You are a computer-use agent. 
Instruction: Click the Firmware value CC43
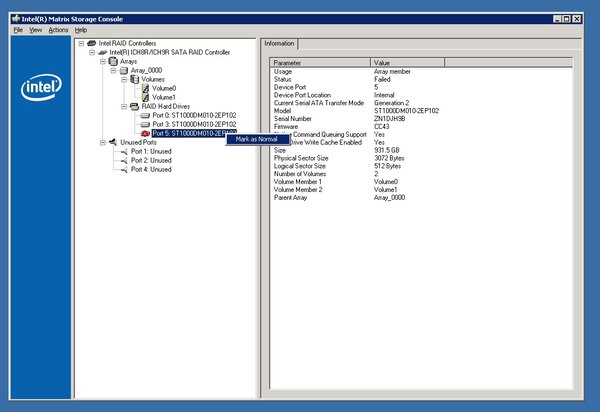(382, 127)
